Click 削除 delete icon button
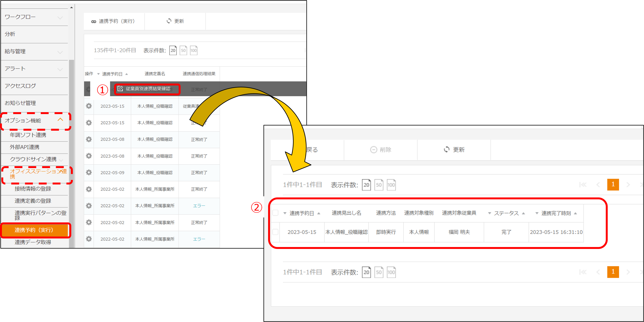644x322 pixels. click(x=373, y=150)
